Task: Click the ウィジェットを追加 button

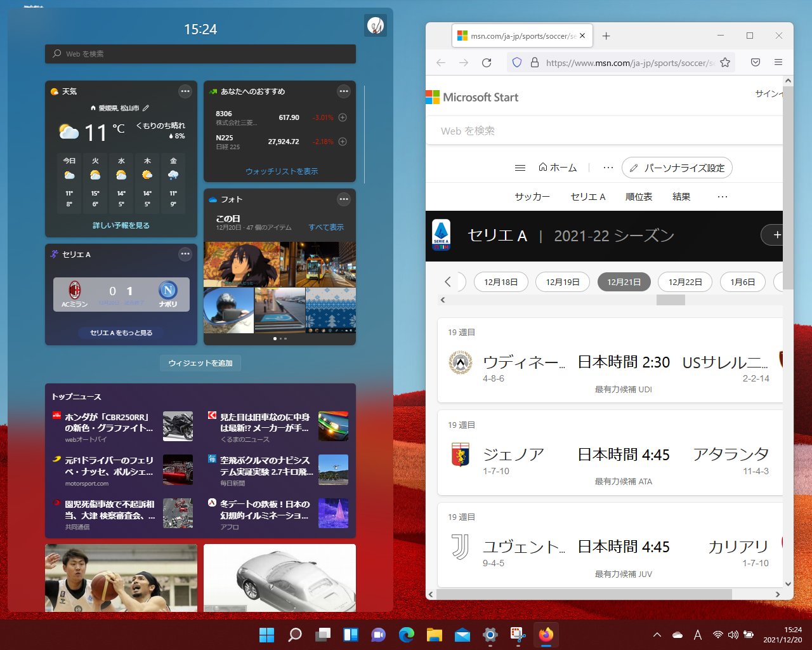Action: pos(200,363)
